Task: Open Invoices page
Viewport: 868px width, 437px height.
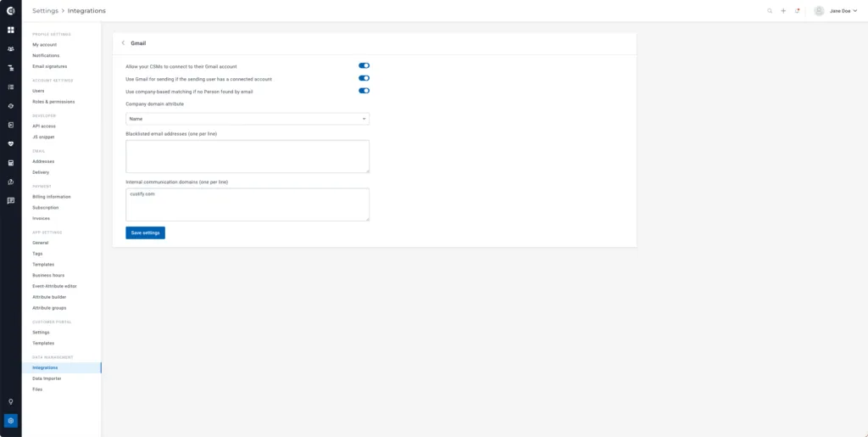Action: [x=41, y=218]
